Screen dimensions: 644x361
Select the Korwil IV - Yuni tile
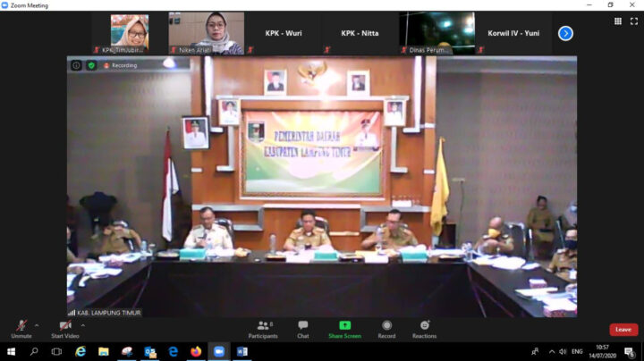click(513, 33)
